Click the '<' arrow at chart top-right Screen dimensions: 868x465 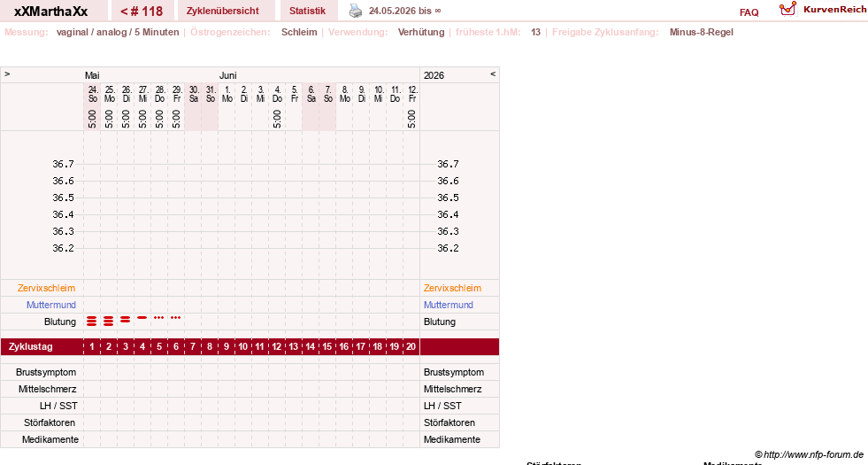pyautogui.click(x=493, y=74)
